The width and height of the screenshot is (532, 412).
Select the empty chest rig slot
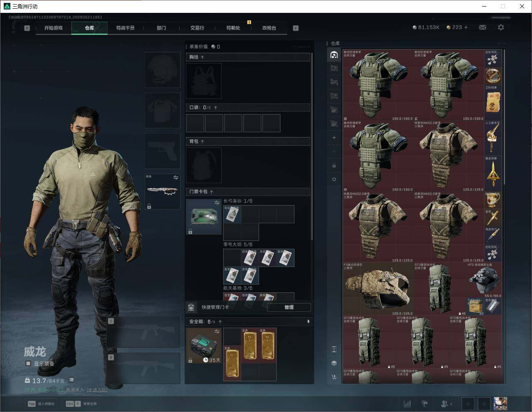tap(204, 81)
